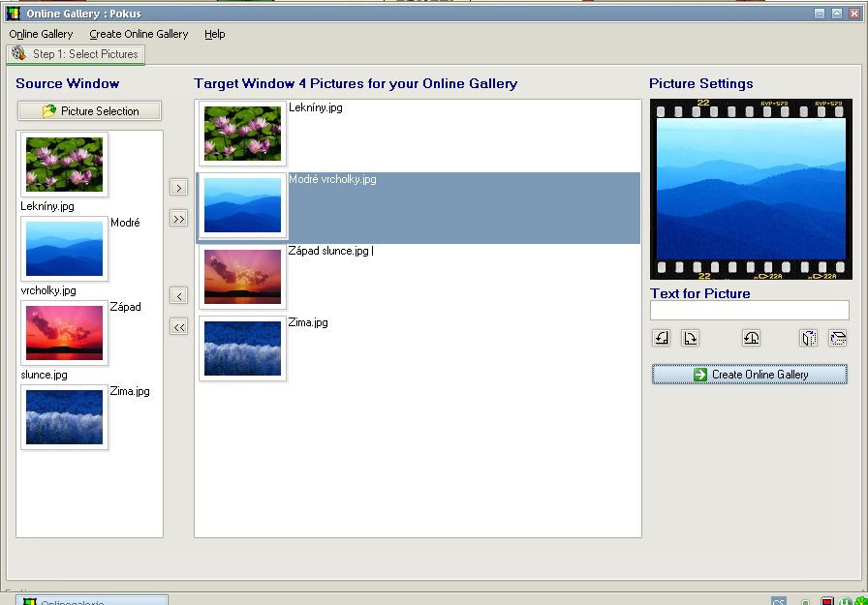
Task: Rotate picture 90 degrees left
Action: pyautogui.click(x=662, y=338)
